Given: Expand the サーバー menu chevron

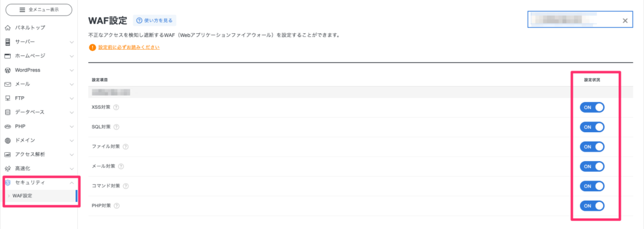Looking at the screenshot, I should coord(72,42).
